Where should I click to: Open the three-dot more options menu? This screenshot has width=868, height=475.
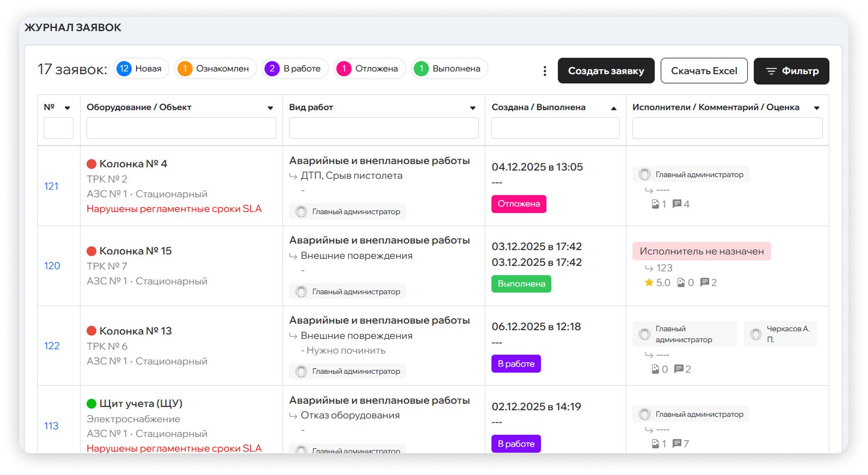[545, 71]
